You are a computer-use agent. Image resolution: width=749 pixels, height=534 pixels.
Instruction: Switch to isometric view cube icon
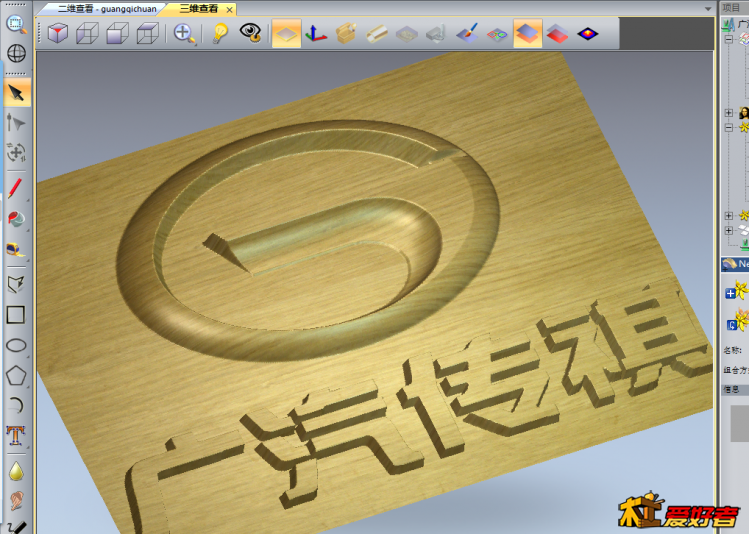[x=58, y=33]
